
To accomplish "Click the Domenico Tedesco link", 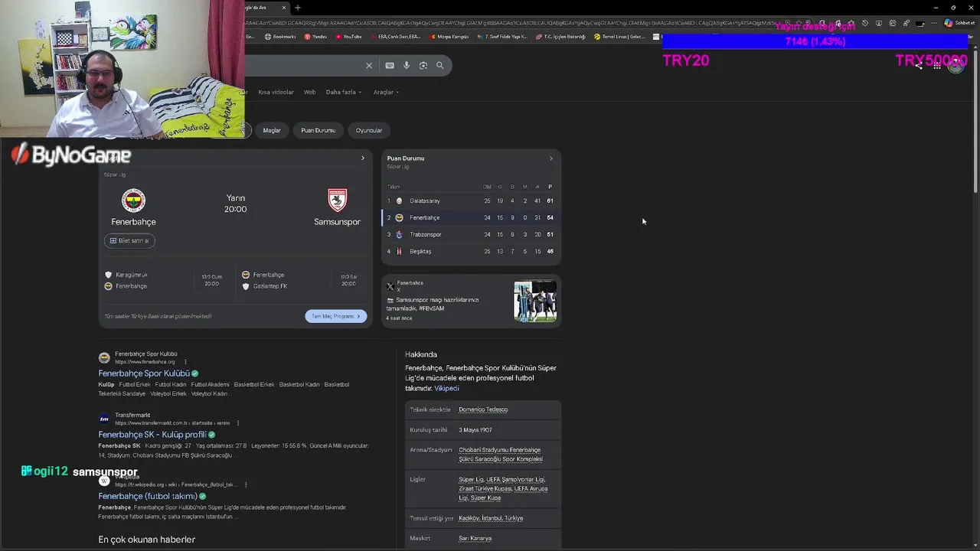I will point(483,409).
